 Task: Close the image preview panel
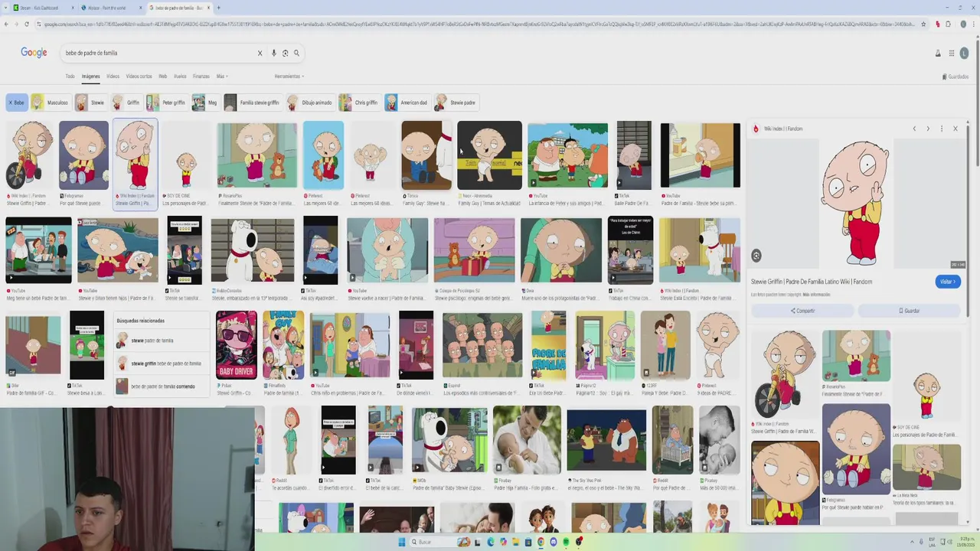coord(955,129)
